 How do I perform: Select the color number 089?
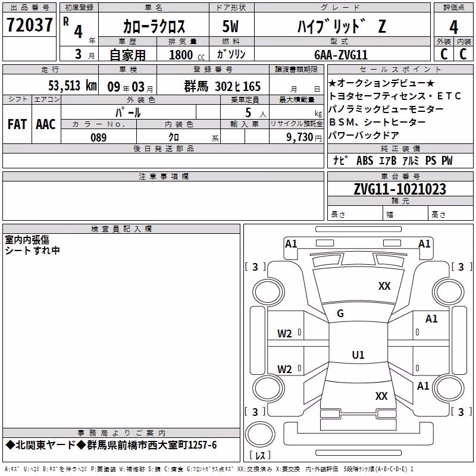click(98, 137)
